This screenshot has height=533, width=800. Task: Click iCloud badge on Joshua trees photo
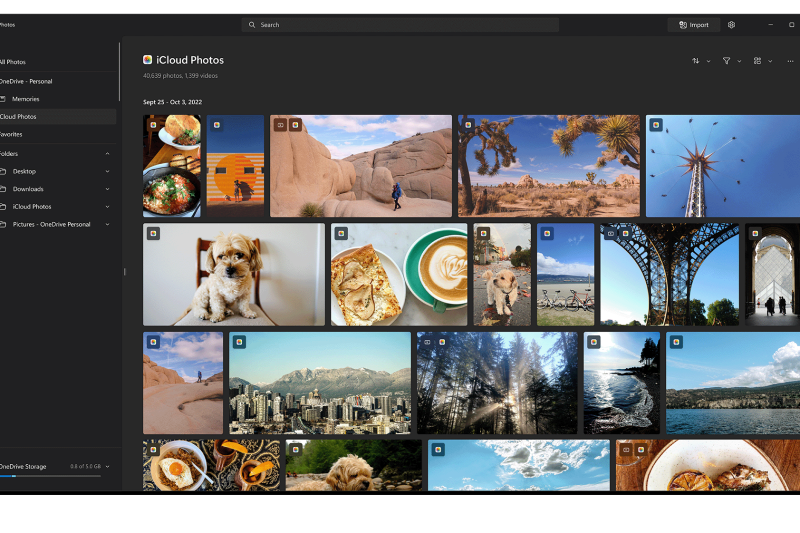coord(468,125)
